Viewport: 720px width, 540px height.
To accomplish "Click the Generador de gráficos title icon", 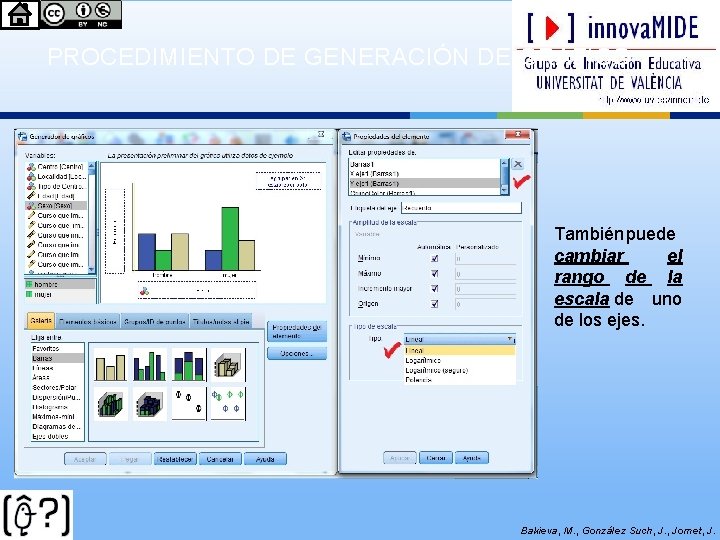I will (22, 136).
